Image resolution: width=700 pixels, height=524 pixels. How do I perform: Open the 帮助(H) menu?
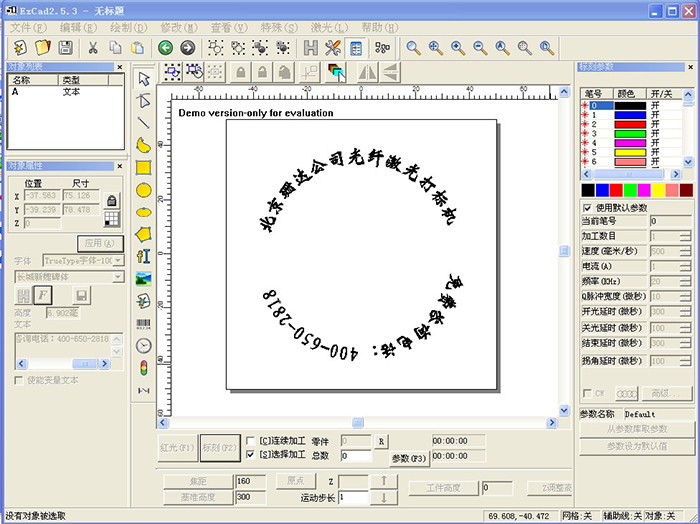(x=380, y=28)
